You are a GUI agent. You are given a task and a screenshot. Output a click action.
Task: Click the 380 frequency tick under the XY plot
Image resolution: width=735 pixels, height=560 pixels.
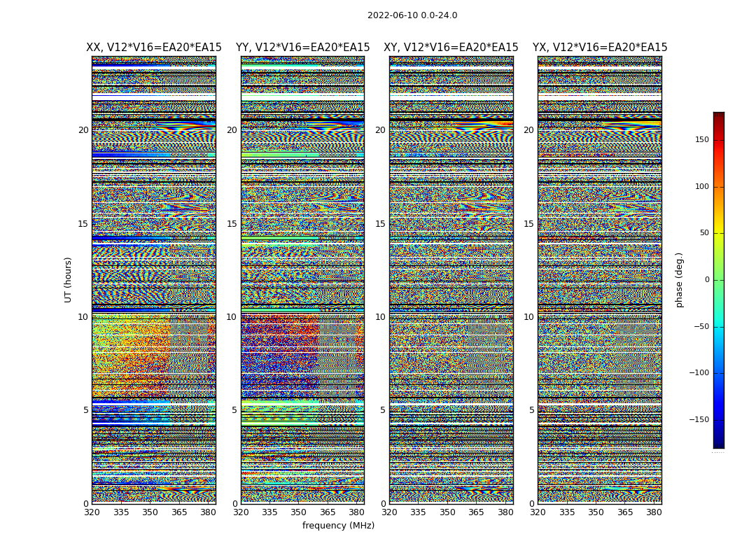pyautogui.click(x=505, y=512)
